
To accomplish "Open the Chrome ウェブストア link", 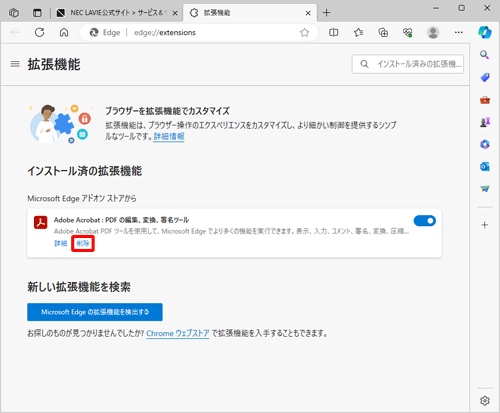I will (178, 333).
